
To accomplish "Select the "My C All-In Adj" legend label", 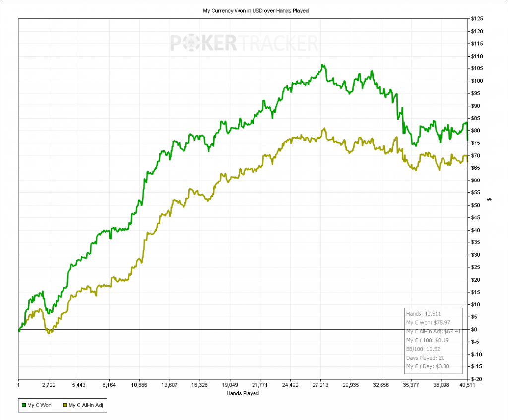I will [x=86, y=405].
